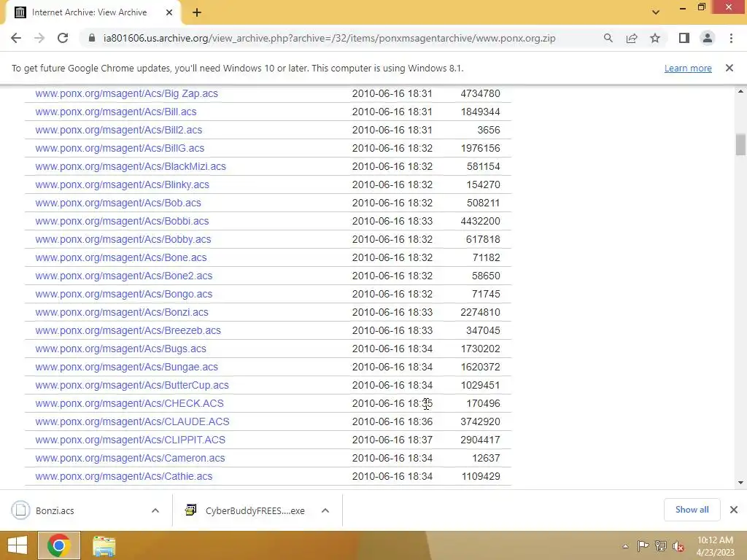This screenshot has height=560, width=747.
Task: Click the scrollbar down arrow
Action: click(x=740, y=483)
